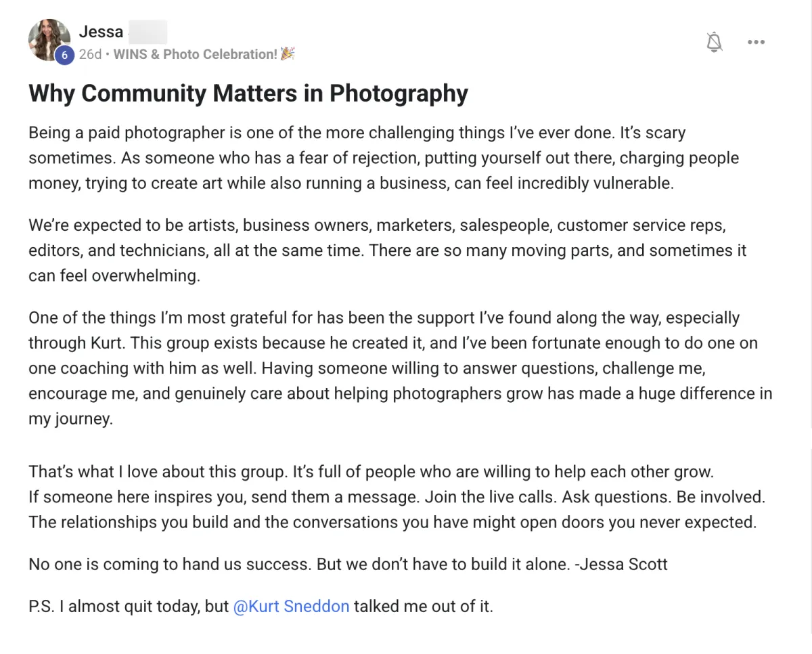Viewport: 812px width, 654px height.
Task: Open Jessa's profile photo
Action: tap(49, 40)
